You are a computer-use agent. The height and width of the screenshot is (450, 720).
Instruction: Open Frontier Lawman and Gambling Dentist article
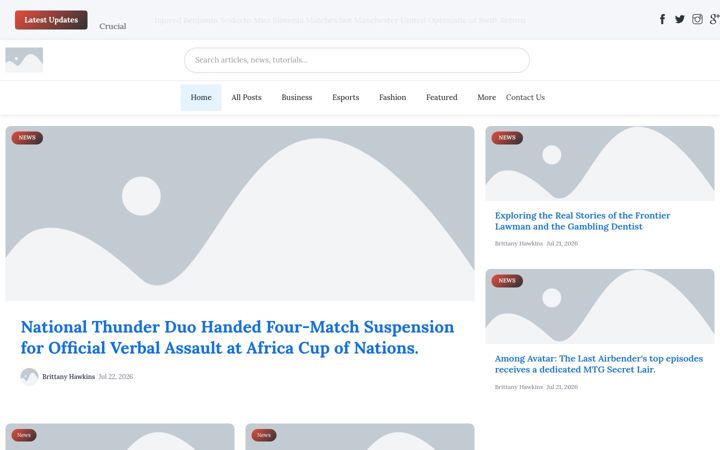point(582,221)
